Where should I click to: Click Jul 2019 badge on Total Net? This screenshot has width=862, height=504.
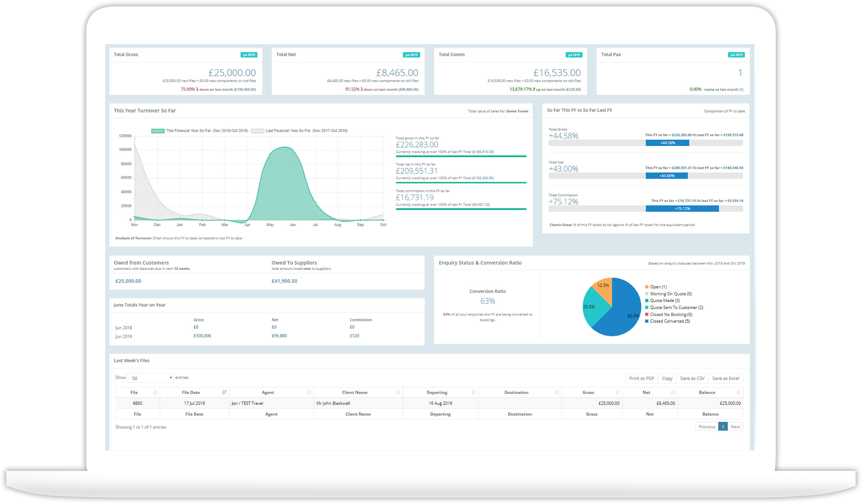(411, 55)
